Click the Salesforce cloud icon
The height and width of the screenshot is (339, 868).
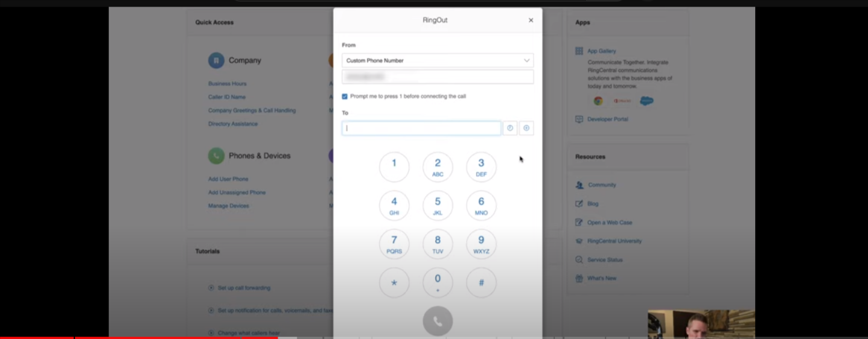[x=646, y=101]
